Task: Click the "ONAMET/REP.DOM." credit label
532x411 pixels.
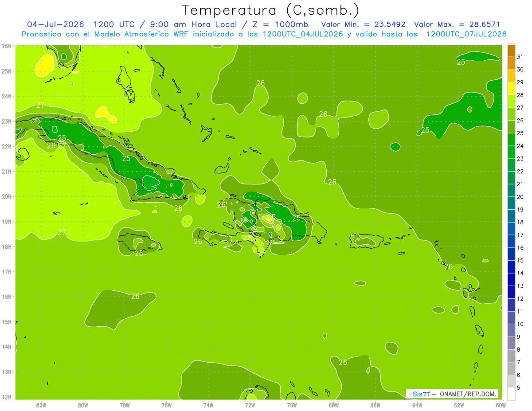Action: [468, 394]
